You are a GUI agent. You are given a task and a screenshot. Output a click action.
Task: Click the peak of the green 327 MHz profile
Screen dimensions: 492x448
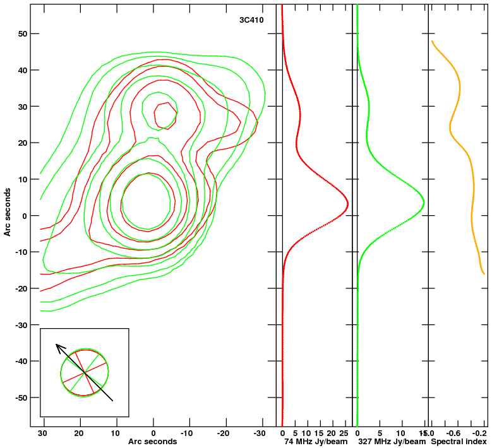(x=424, y=203)
